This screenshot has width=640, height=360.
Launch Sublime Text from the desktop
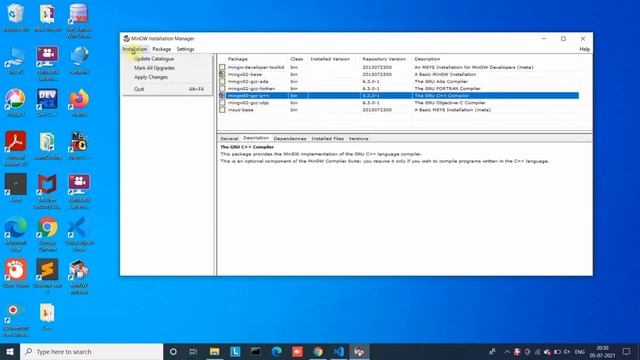(47, 276)
